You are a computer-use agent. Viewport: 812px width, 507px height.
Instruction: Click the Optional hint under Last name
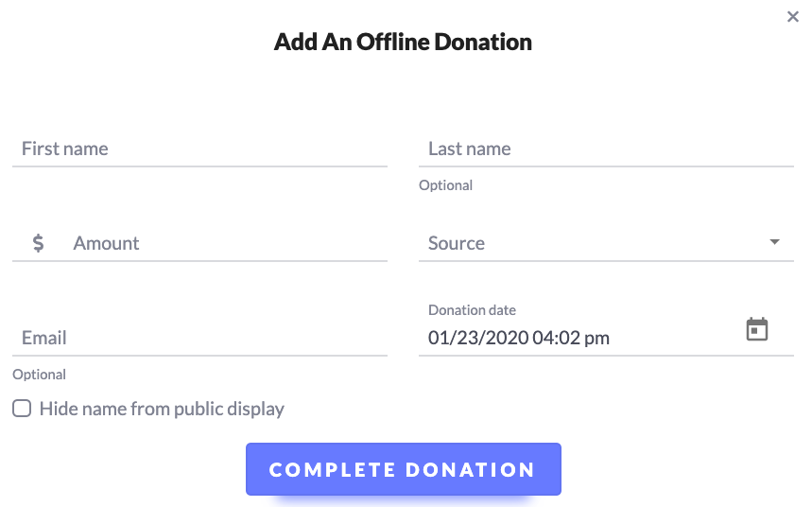click(445, 185)
